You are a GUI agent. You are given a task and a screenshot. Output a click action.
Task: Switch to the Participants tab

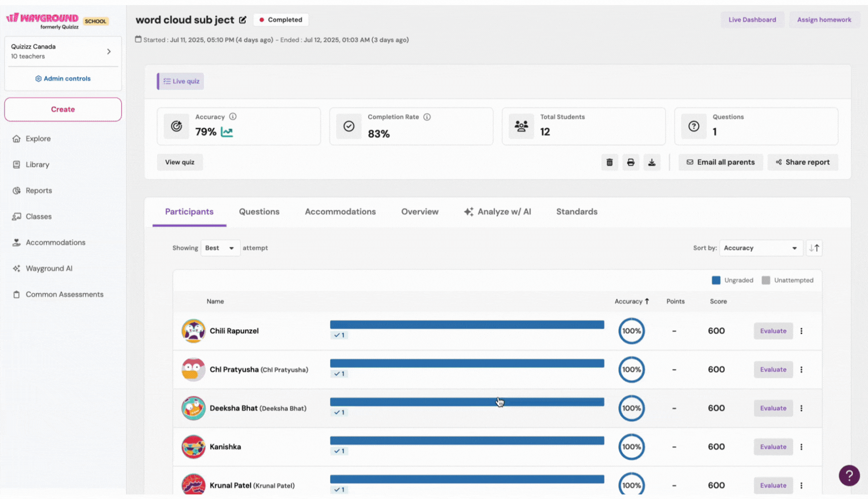click(189, 212)
